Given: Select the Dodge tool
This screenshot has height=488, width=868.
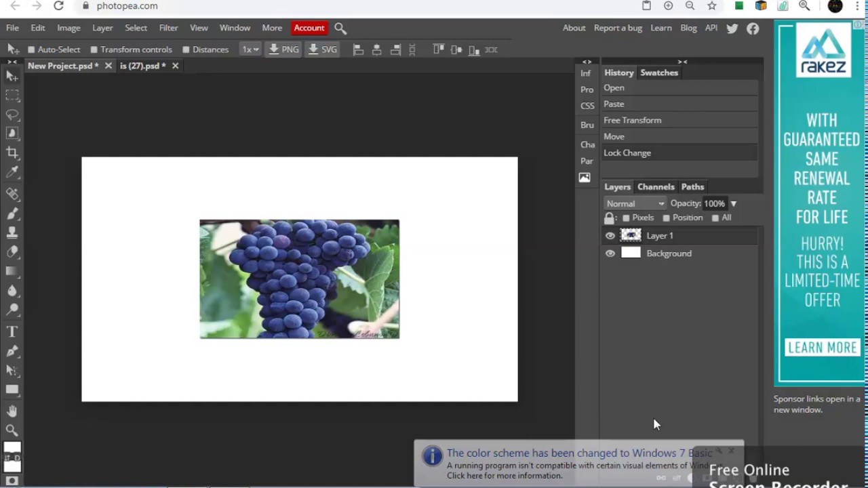Looking at the screenshot, I should [x=12, y=310].
